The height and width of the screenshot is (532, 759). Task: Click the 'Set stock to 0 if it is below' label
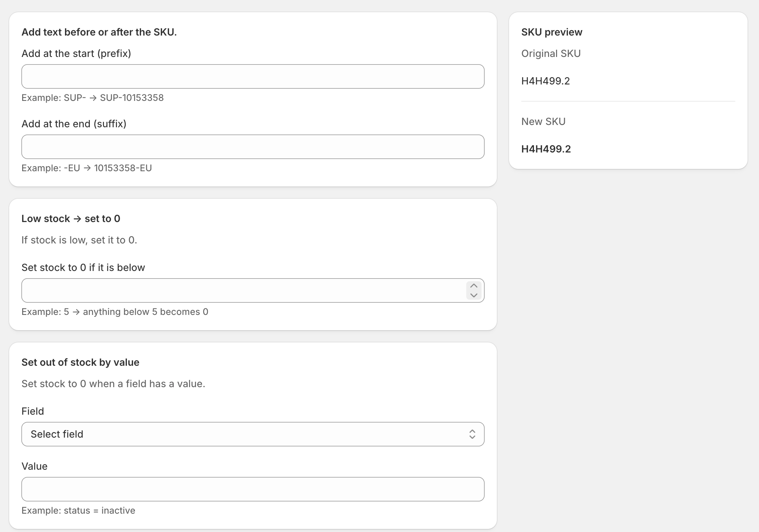coord(83,268)
